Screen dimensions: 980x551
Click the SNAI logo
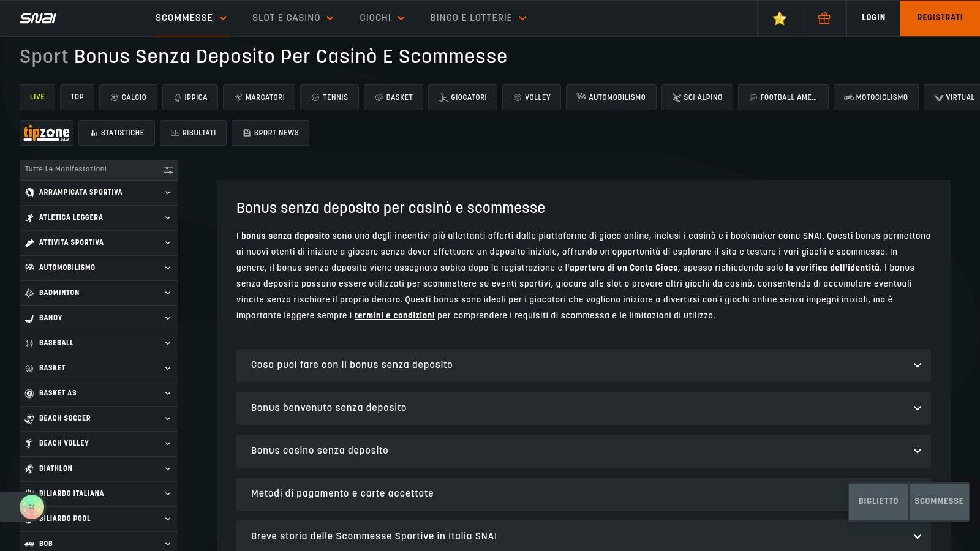click(x=38, y=18)
